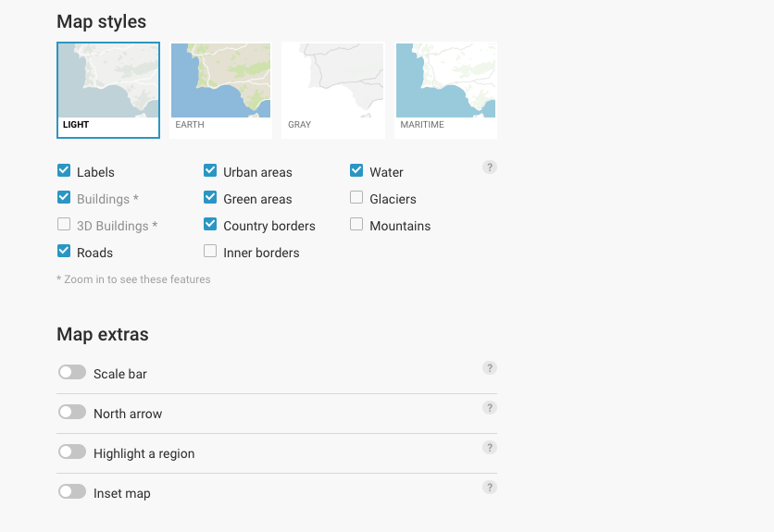Pick the Maritime map style

pos(445,90)
